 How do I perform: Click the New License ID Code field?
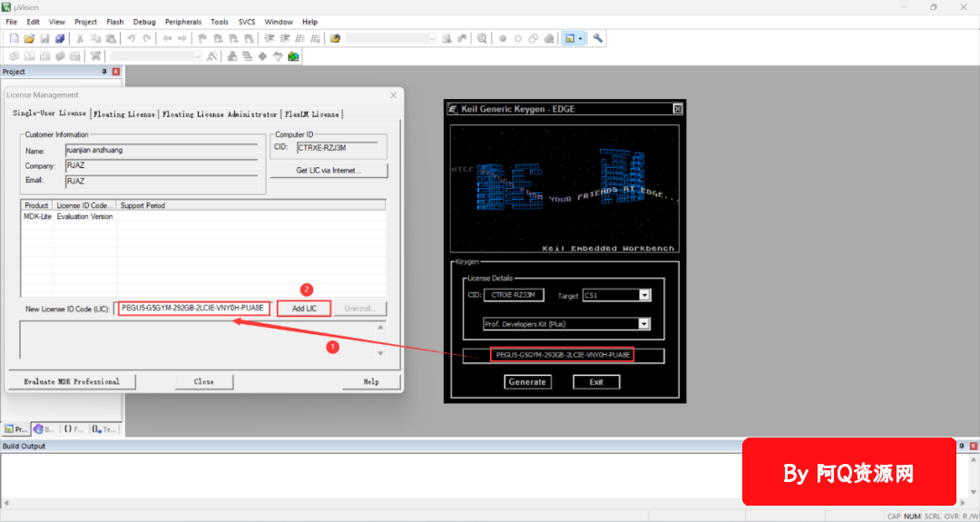pyautogui.click(x=194, y=308)
